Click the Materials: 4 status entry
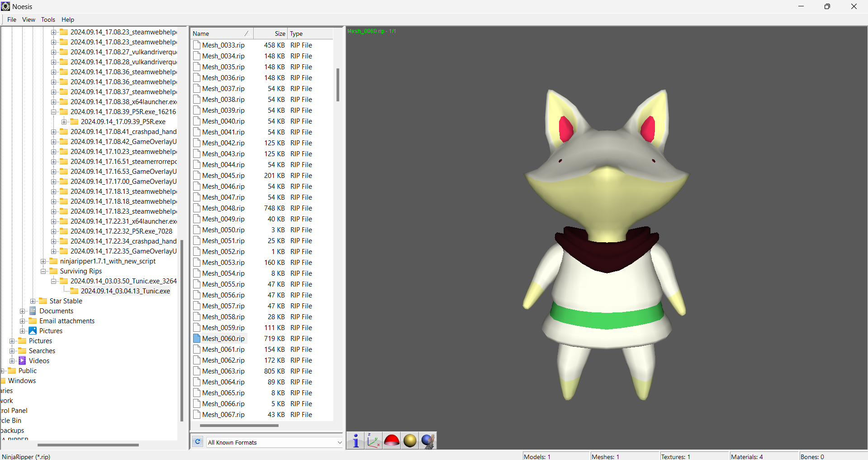This screenshot has width=868, height=460. (x=747, y=456)
